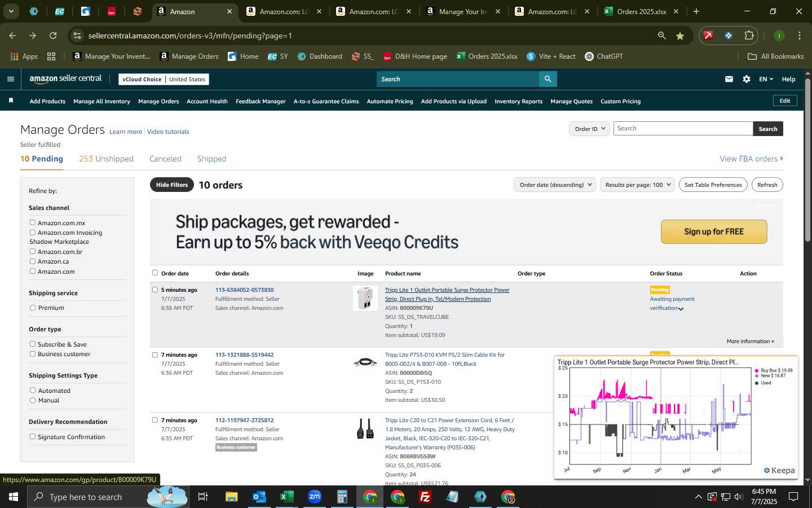812x508 pixels.
Task: Switch to the Canceled orders tab
Action: [165, 159]
